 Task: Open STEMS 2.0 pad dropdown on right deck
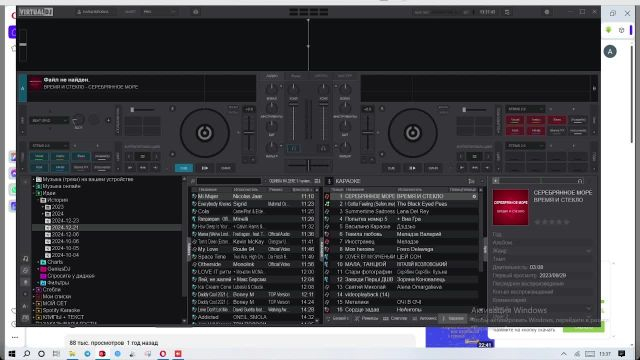click(525, 109)
